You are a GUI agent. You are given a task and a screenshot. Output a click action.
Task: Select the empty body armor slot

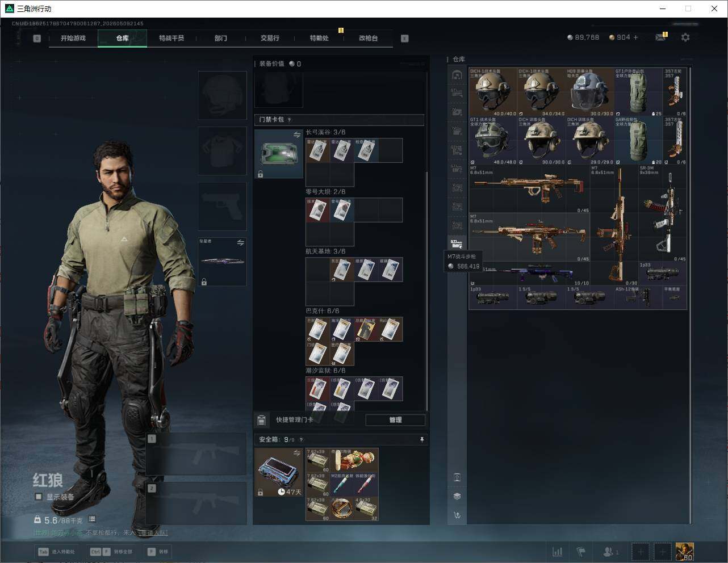click(222, 150)
